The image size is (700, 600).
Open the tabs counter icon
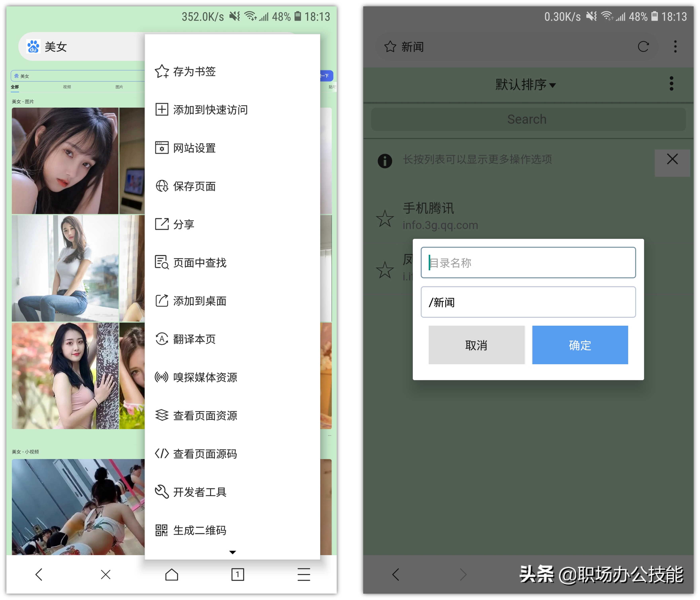(238, 574)
